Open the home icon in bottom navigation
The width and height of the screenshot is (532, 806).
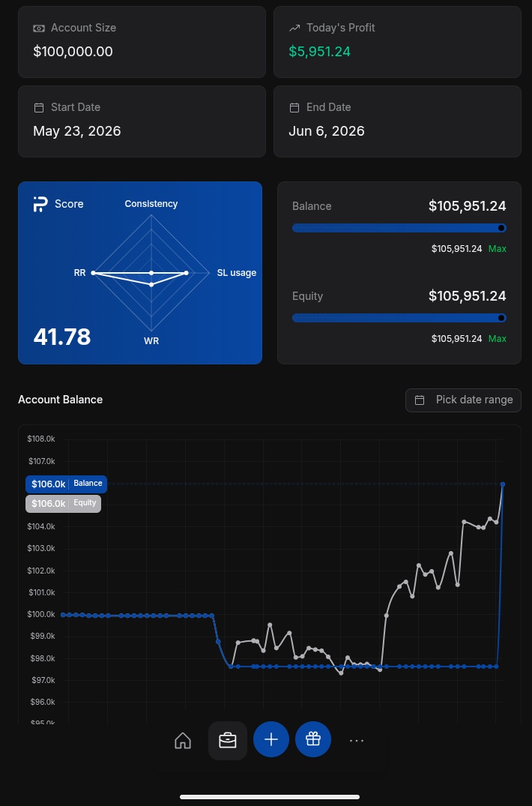(183, 741)
